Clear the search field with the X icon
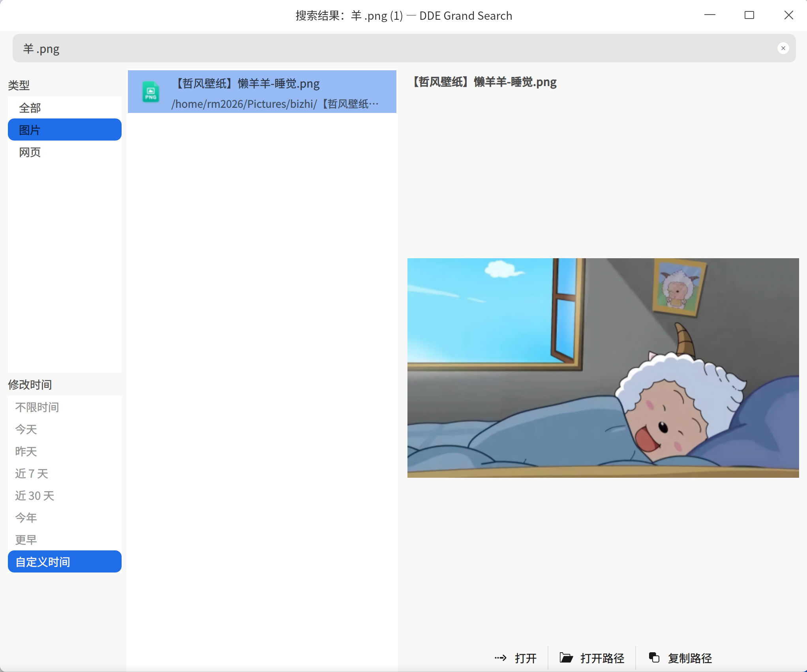Viewport: 807px width, 672px height. [x=783, y=48]
